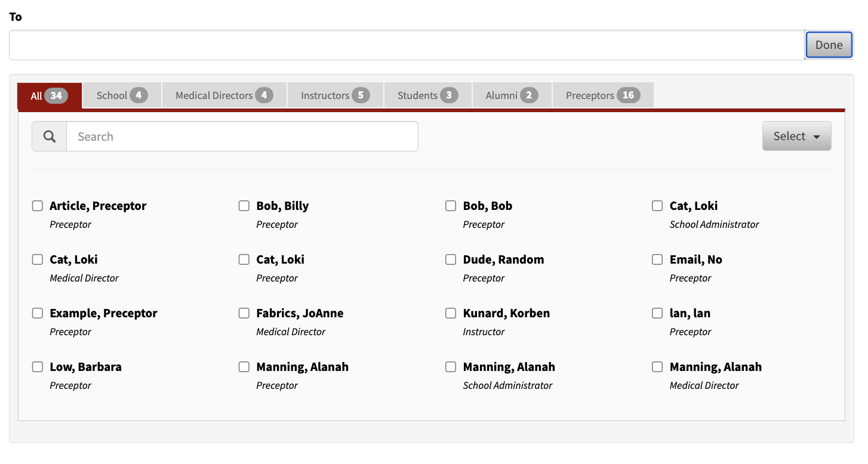Open the School tab
This screenshot has width=868, height=464.
(x=122, y=95)
